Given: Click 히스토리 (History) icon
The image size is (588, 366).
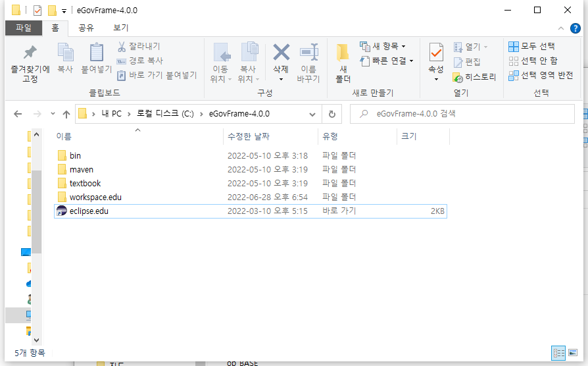Looking at the screenshot, I should (458, 78).
